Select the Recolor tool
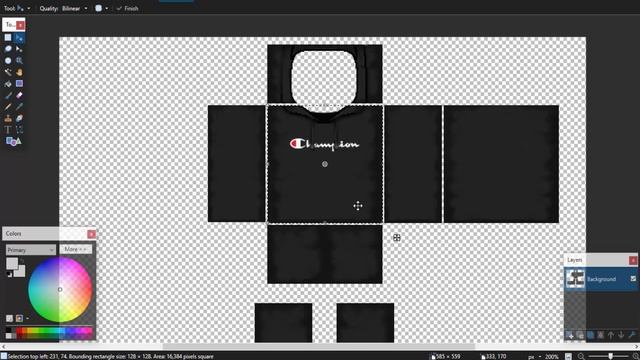 [x=19, y=118]
